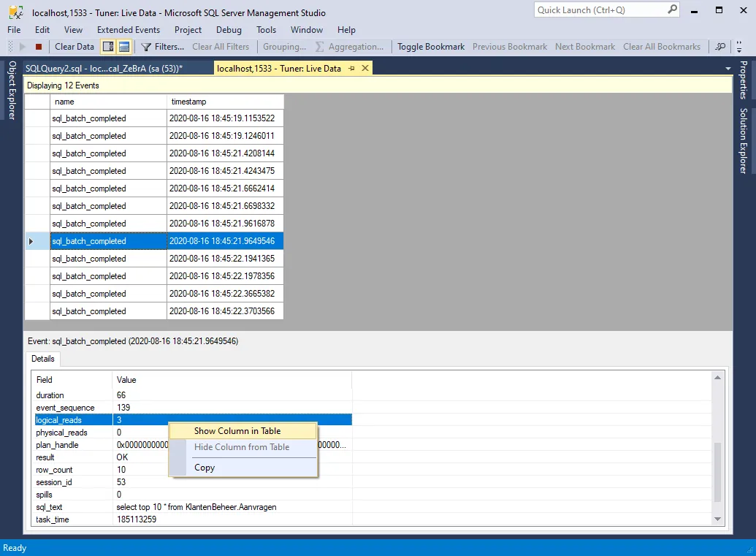Viewport: 756px width, 556px height.
Task: Open the Grouping dialog
Action: [284, 47]
